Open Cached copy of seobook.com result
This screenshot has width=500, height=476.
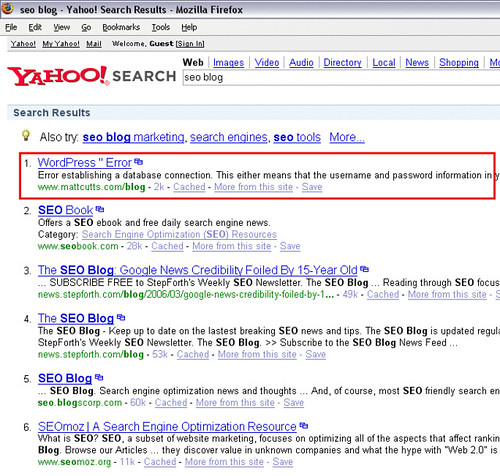(x=167, y=246)
